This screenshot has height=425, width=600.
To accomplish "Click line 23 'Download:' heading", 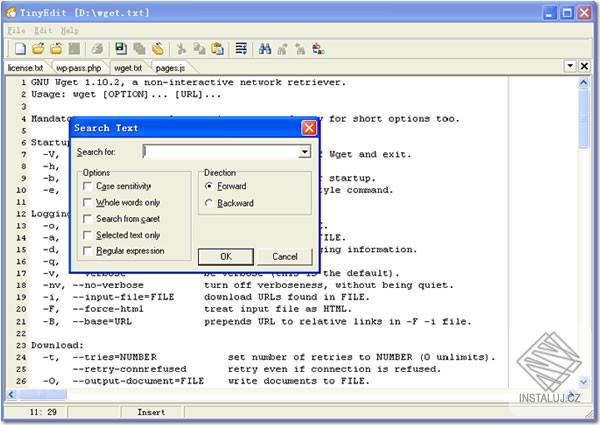I will tap(57, 345).
